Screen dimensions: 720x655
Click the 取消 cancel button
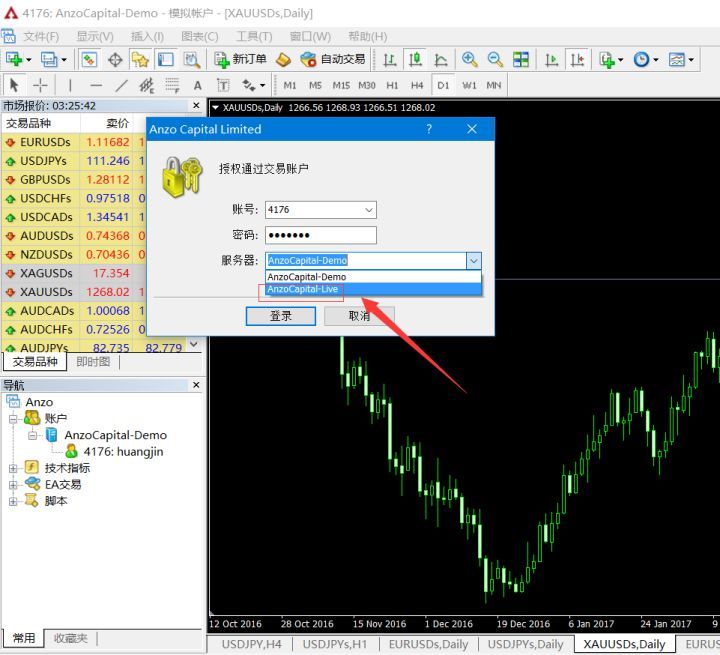click(x=359, y=316)
